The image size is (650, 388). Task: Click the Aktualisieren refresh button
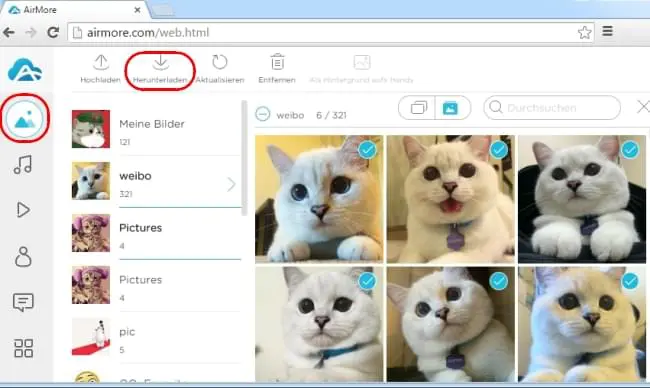tap(220, 69)
